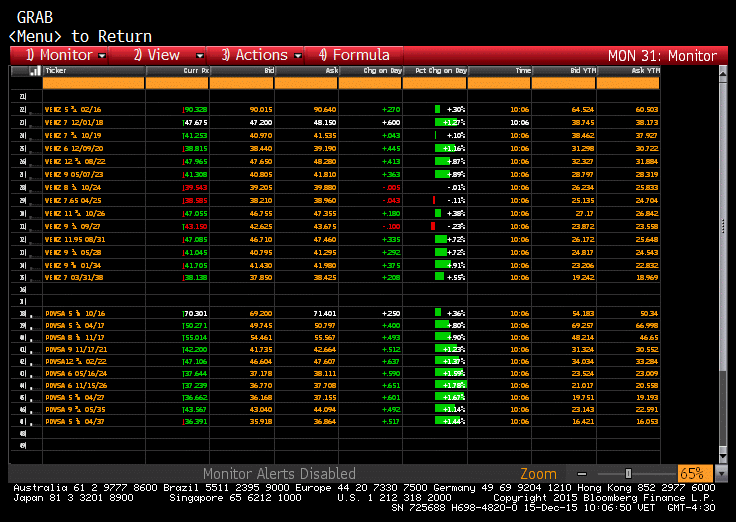Select the VENZ 11.95 08/31 ticker
Screen dimensions: 736x522
tap(75, 239)
